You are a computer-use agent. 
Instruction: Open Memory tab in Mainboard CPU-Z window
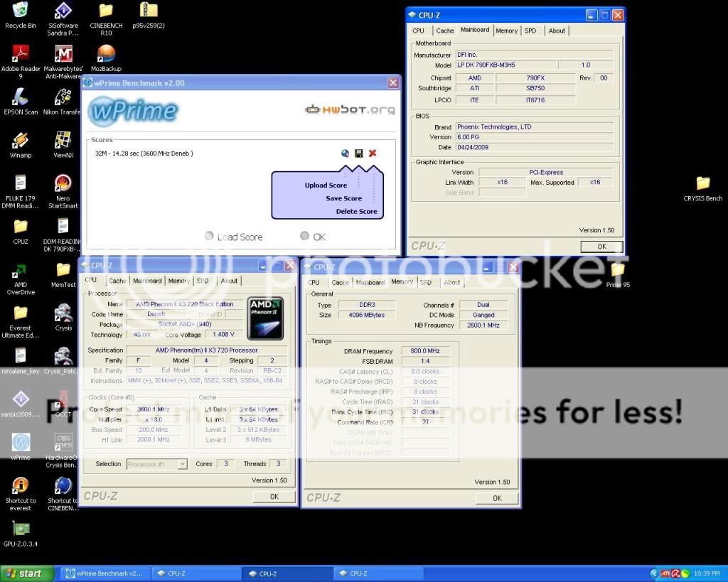(506, 31)
